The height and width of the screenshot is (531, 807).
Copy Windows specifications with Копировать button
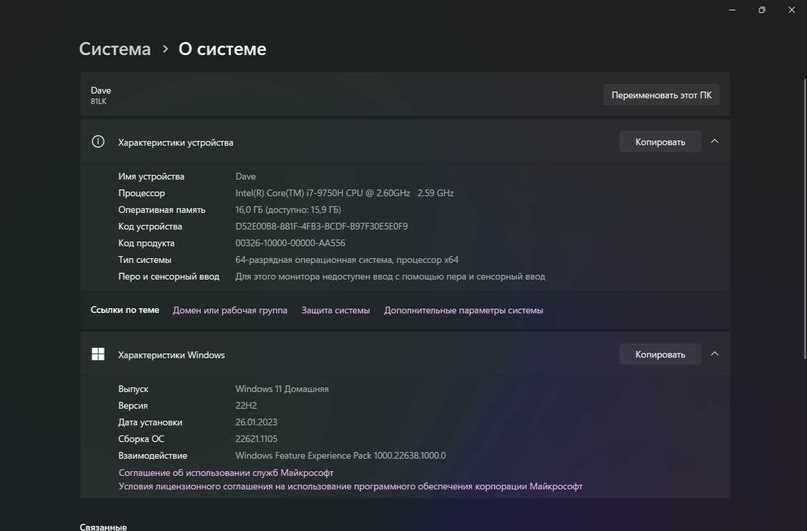pyautogui.click(x=660, y=354)
